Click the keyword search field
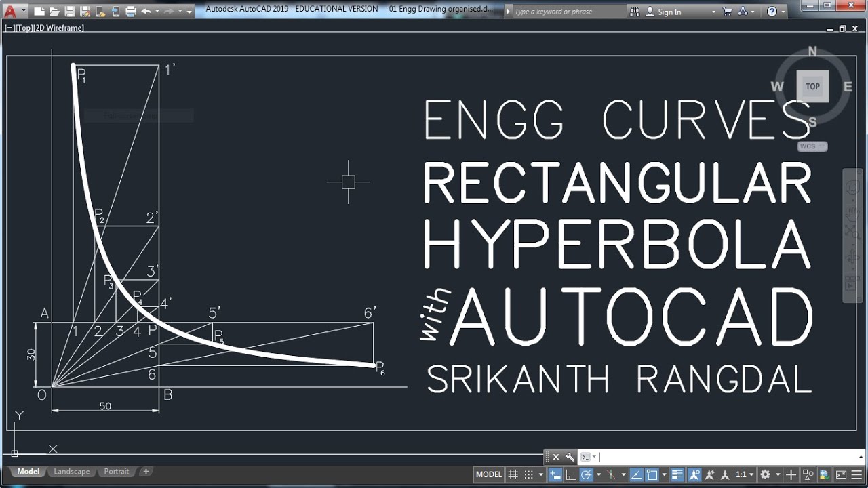The image size is (868, 488). coord(568,12)
